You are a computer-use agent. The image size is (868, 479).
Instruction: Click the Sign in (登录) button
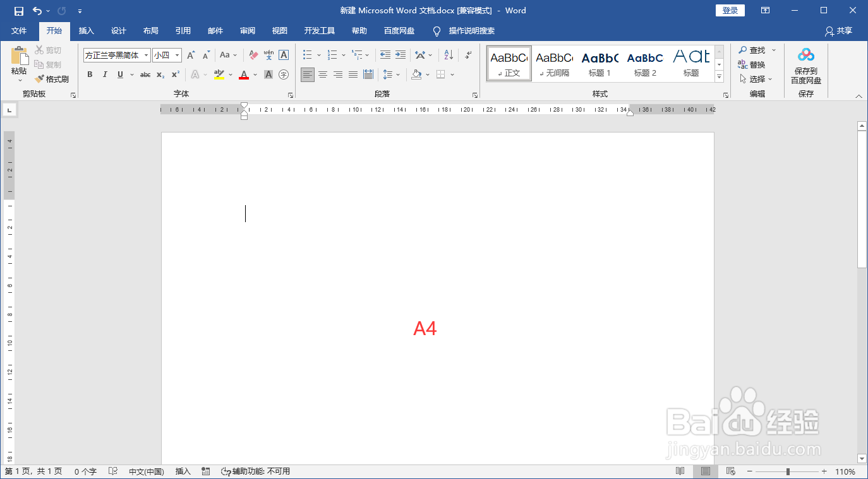click(730, 11)
